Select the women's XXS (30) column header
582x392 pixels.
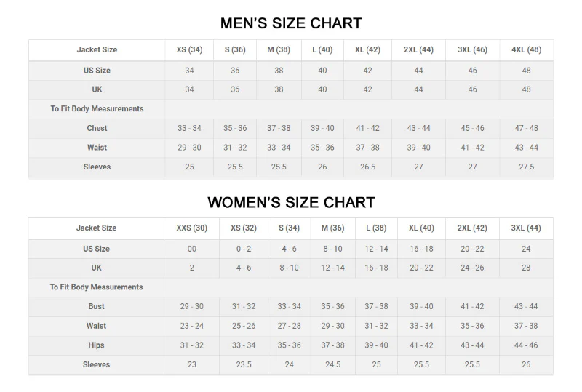[x=191, y=228]
